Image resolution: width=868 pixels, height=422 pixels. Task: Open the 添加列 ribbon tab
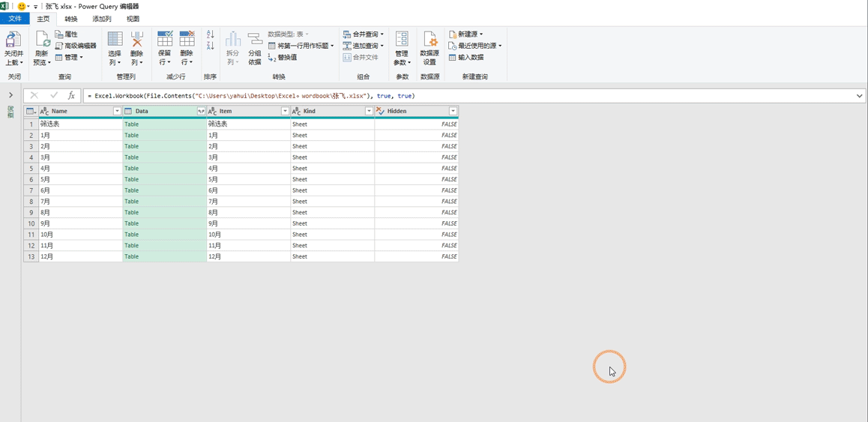pos(102,19)
